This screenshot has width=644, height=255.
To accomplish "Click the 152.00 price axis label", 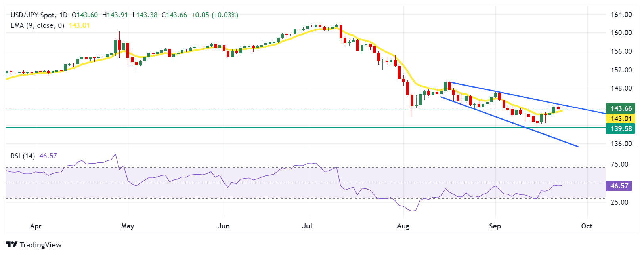I will point(621,70).
